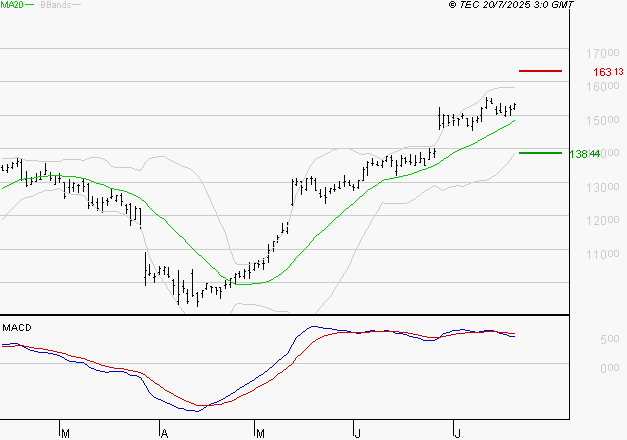627x440 pixels.
Task: Click the 13844 support value label
Action: coord(584,154)
